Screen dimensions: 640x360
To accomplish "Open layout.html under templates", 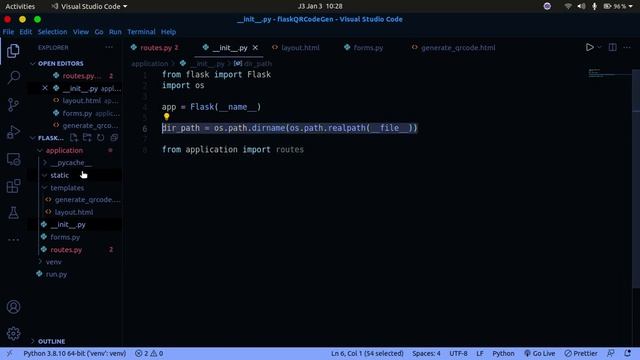I will pyautogui.click(x=74, y=212).
